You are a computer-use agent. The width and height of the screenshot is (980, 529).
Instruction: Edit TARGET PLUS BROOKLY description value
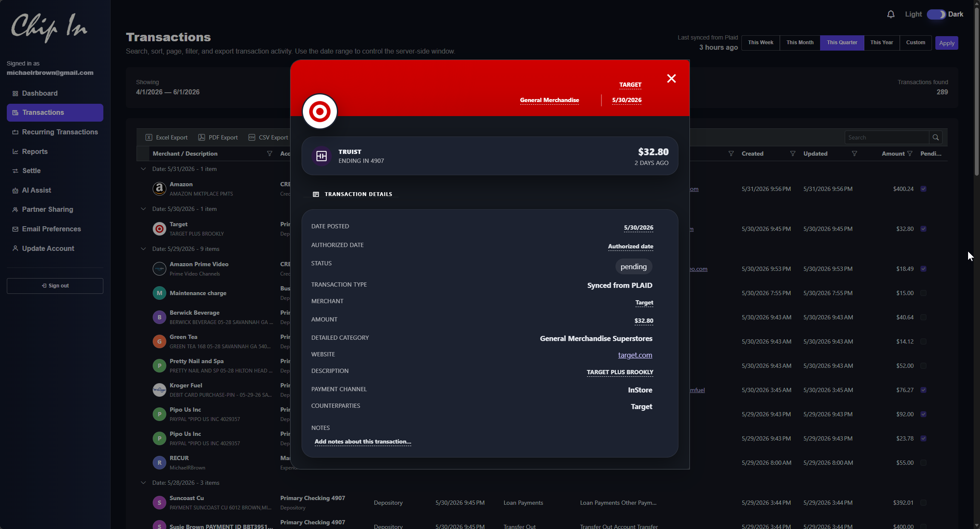pyautogui.click(x=620, y=373)
